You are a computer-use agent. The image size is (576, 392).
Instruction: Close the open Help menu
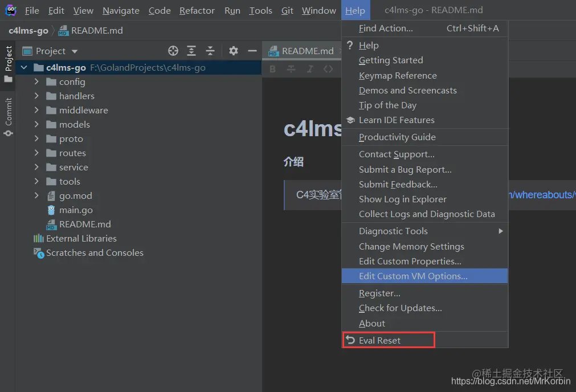tap(355, 11)
